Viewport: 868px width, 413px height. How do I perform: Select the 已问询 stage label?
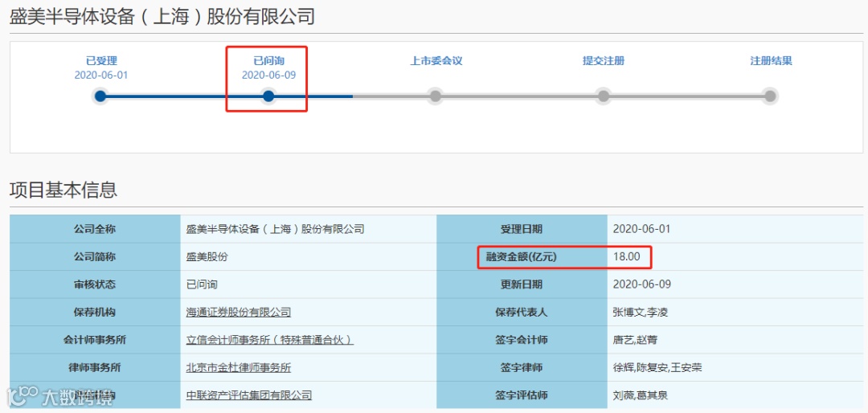click(x=269, y=61)
